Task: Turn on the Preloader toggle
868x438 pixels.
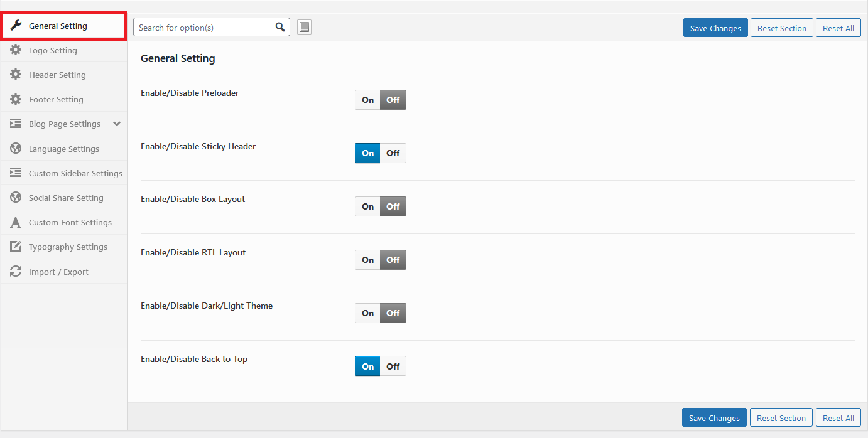Action: click(367, 100)
